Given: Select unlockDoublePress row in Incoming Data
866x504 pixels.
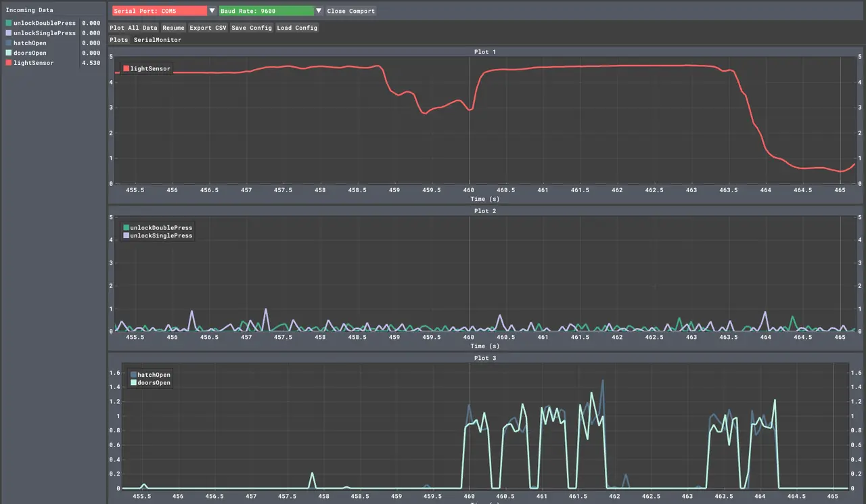Looking at the screenshot, I should click(53, 23).
